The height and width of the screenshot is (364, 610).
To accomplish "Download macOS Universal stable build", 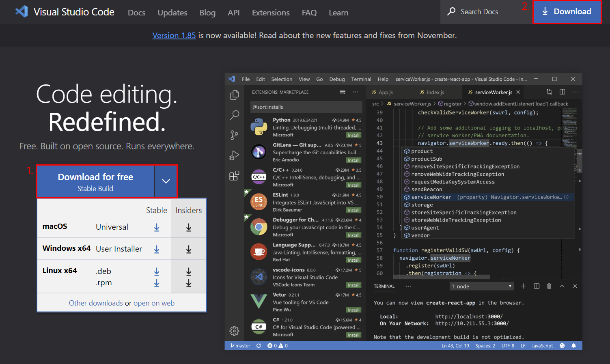I will point(157,228).
